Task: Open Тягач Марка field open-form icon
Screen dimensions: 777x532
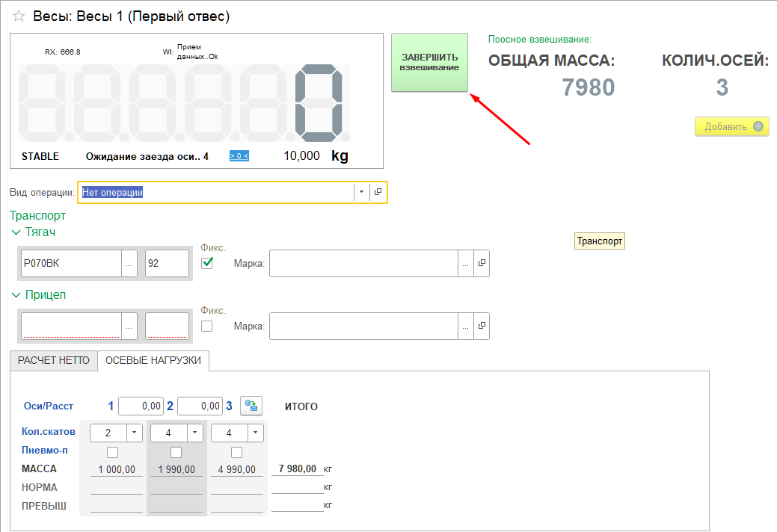Action: (482, 263)
